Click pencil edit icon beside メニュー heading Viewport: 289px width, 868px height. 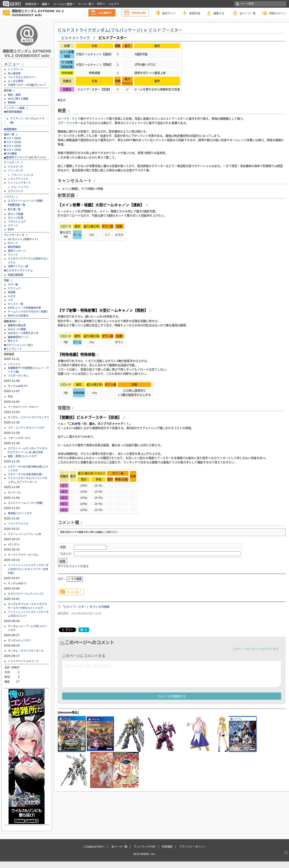(x=23, y=64)
